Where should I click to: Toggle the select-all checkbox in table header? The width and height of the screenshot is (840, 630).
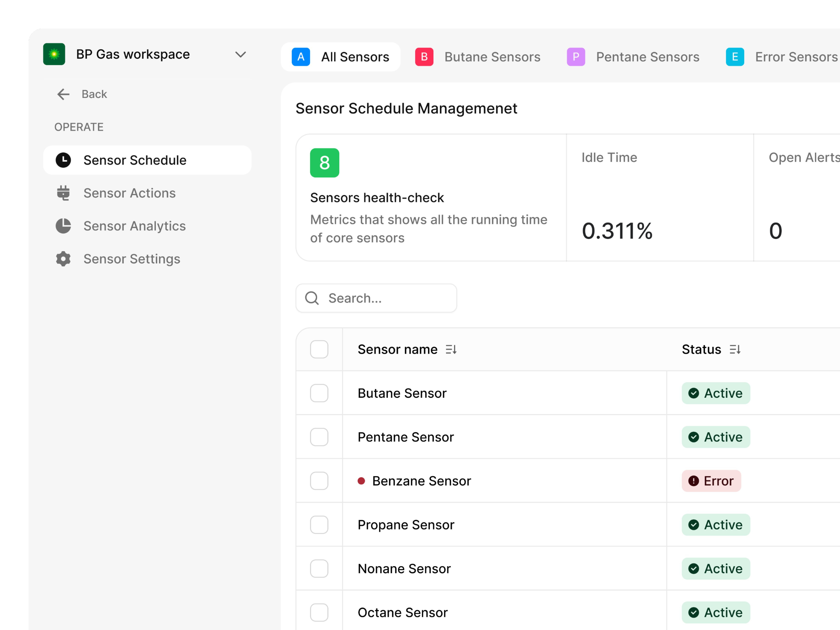tap(319, 349)
